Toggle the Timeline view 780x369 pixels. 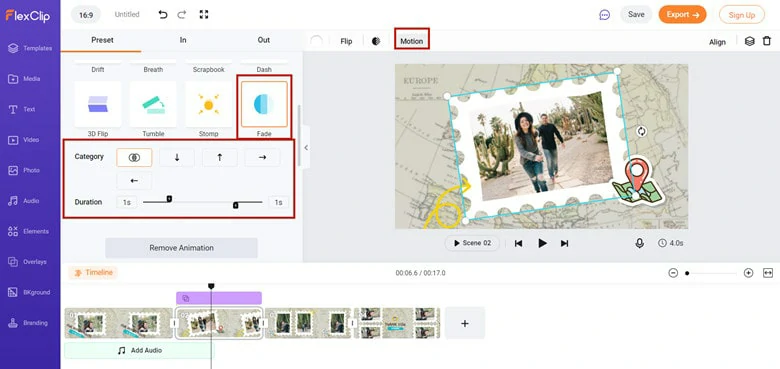[x=93, y=273]
